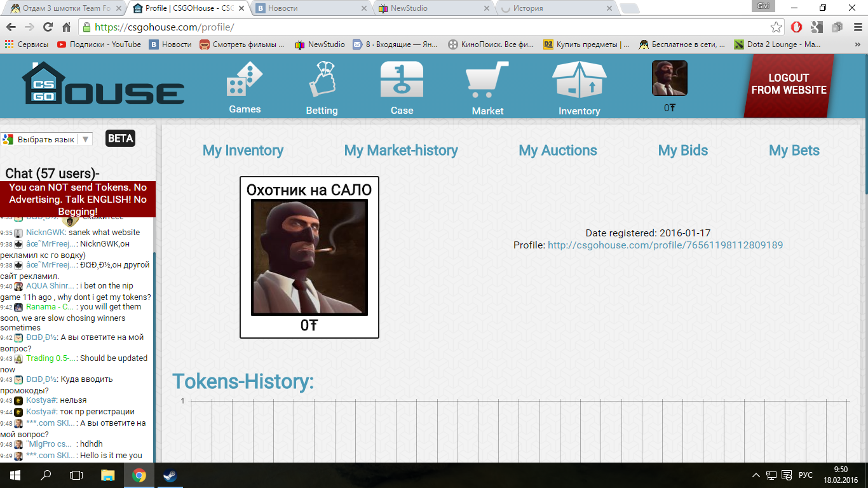Close the История tab

609,8
